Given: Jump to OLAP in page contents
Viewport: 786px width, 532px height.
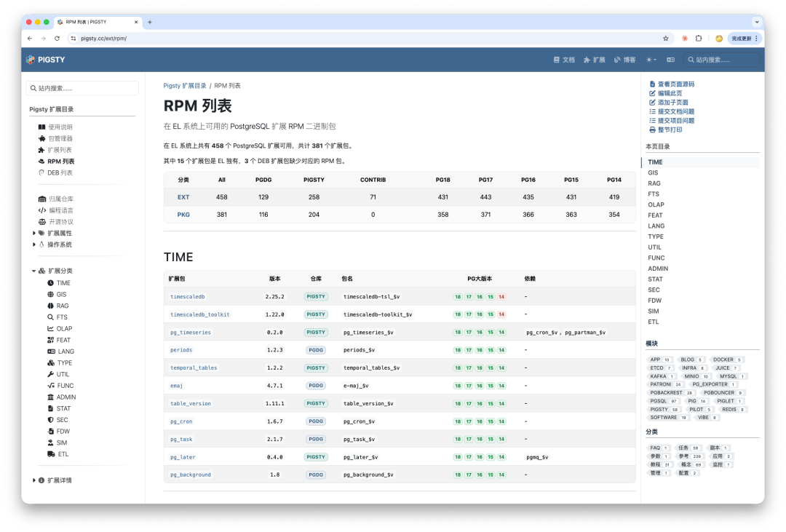Looking at the screenshot, I should pos(656,205).
